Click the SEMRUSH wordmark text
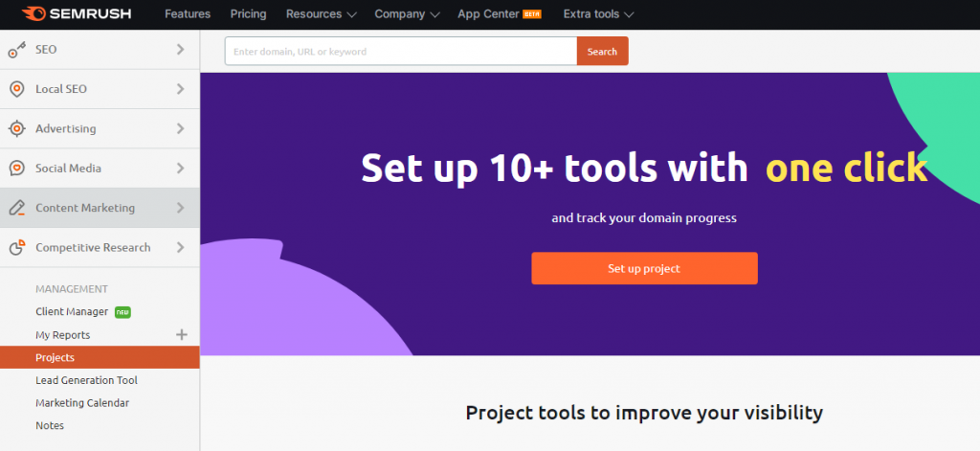The image size is (980, 451). coord(90,13)
